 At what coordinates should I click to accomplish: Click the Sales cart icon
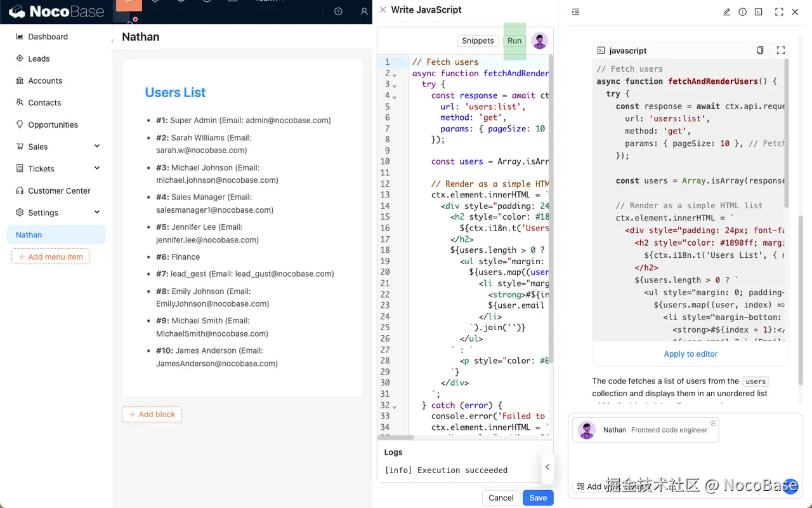20,146
